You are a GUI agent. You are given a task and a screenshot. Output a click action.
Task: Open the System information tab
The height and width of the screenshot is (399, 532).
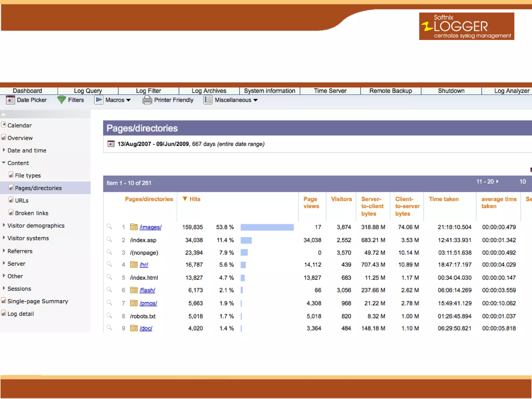tap(269, 91)
